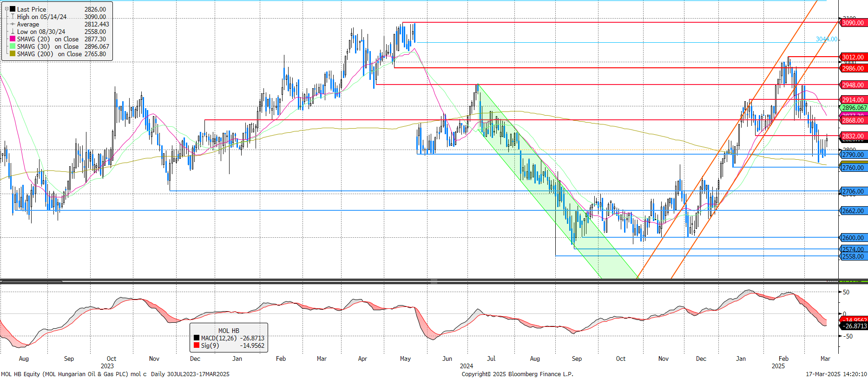Click the green SMAVG (30) color swatch

pos(13,46)
